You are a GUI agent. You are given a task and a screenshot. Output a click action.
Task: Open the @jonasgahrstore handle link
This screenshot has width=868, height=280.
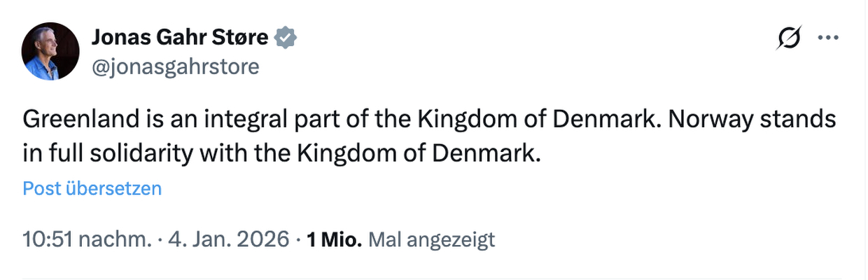175,66
